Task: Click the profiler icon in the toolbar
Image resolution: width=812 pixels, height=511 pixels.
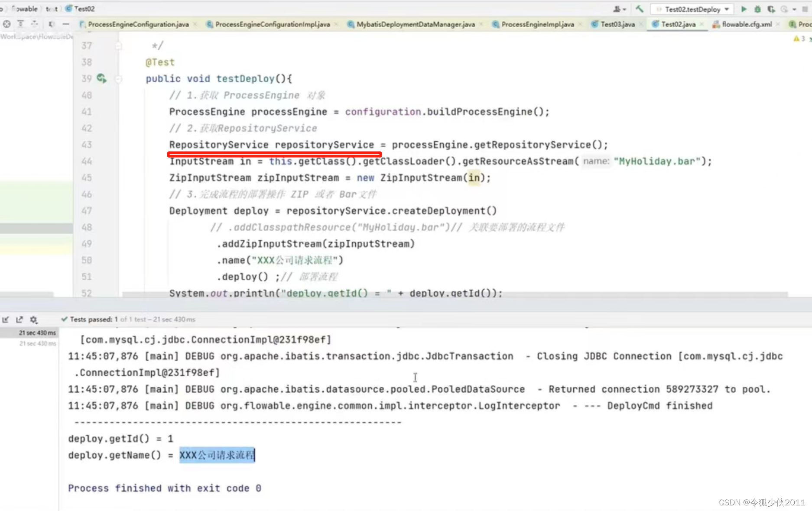Action: tap(784, 9)
